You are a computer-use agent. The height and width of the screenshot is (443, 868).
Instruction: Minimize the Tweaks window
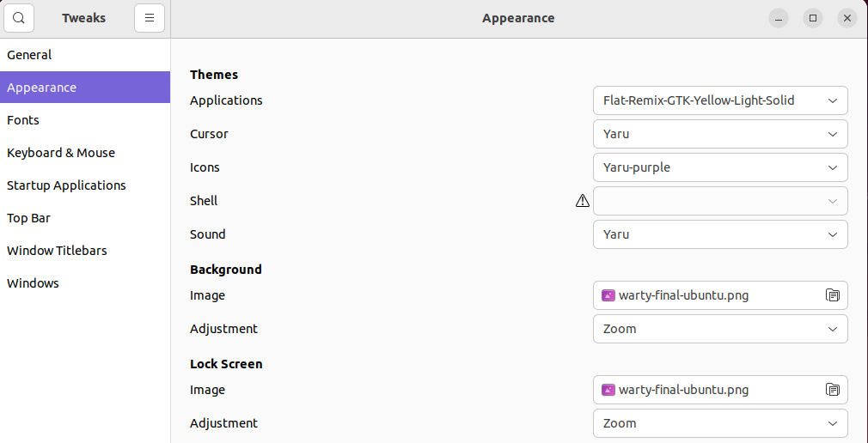click(779, 18)
